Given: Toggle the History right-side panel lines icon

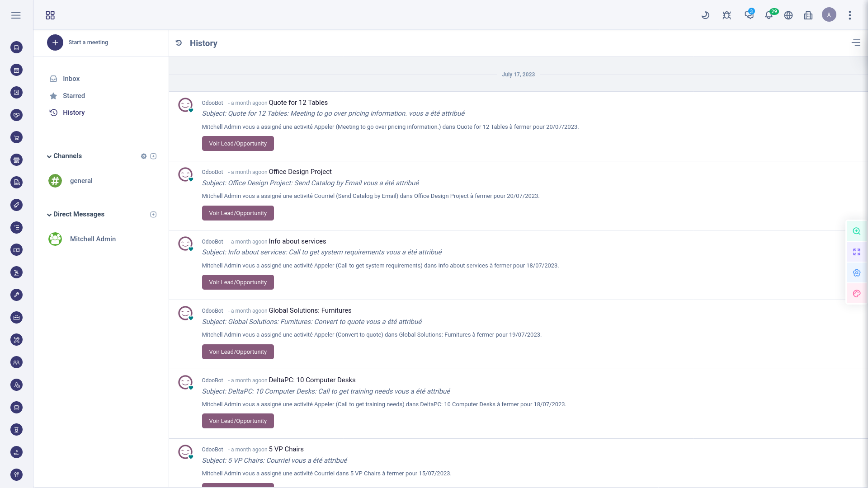Looking at the screenshot, I should point(856,42).
